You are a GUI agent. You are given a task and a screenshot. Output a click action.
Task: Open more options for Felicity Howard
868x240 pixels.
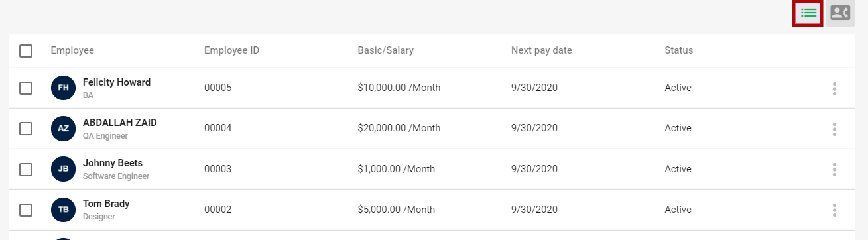[834, 88]
